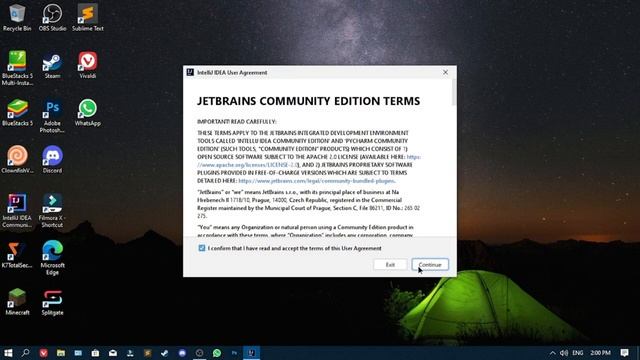The width and height of the screenshot is (640, 360).
Task: Select the Adobe Photoshop desktop shortcut
Action: coord(52,116)
